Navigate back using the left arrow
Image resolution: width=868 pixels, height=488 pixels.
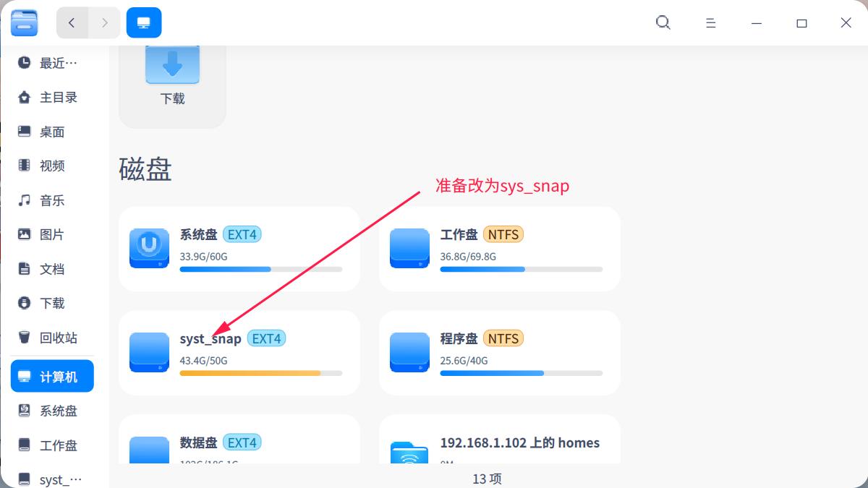72,22
